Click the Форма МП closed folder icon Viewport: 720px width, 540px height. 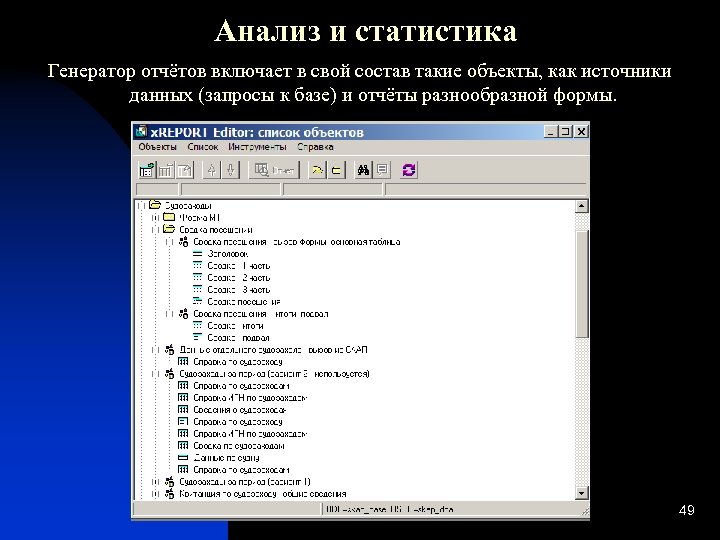169,217
